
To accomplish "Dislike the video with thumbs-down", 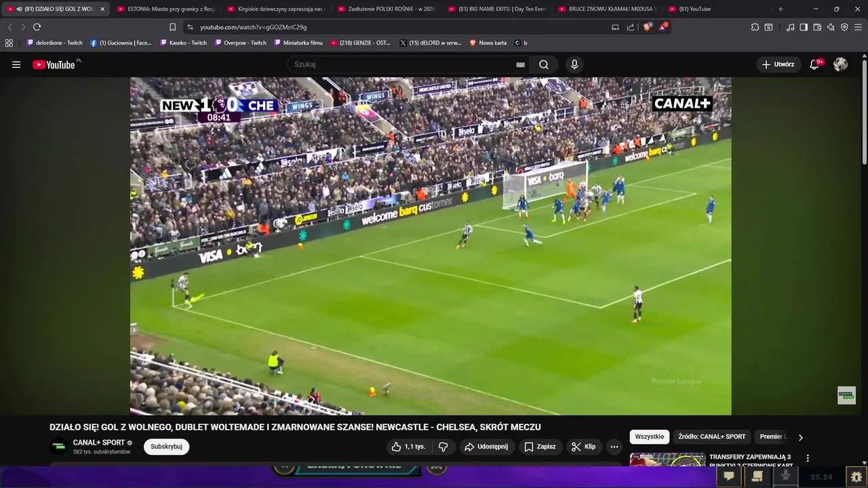I will pyautogui.click(x=443, y=447).
